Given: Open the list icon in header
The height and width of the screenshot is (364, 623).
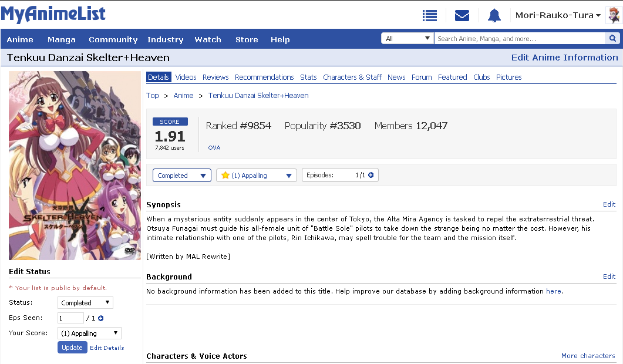Looking at the screenshot, I should coord(430,16).
